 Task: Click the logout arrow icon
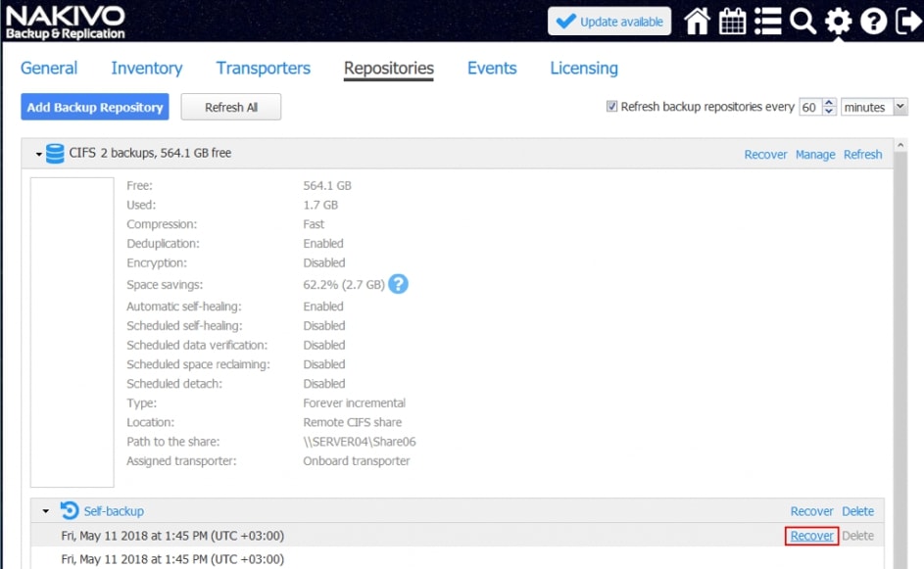point(906,22)
